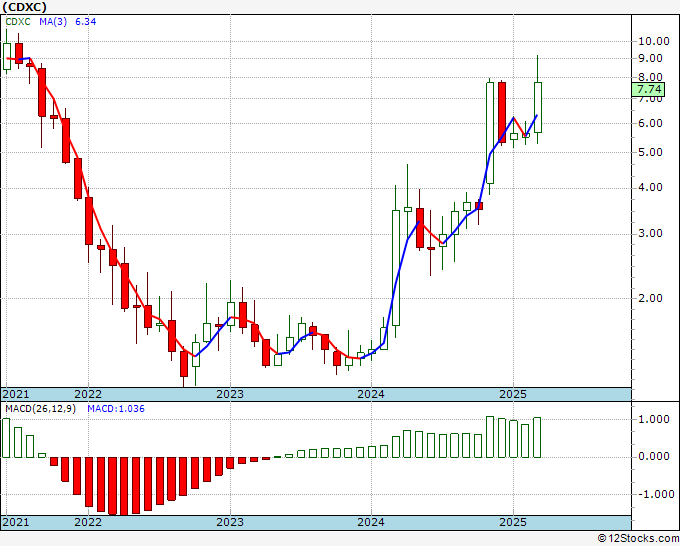Click the 3.00 price axis label
Screen dimensions: 680x546
pyautogui.click(x=650, y=234)
